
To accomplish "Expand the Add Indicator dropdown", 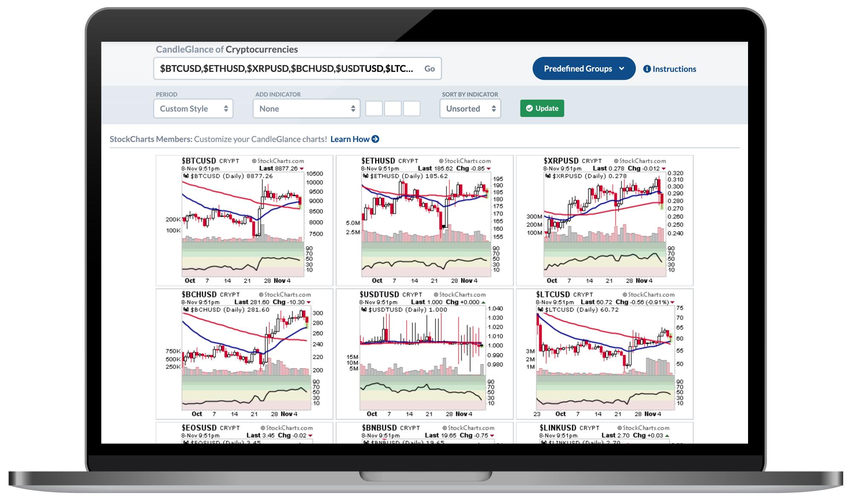I will (307, 108).
